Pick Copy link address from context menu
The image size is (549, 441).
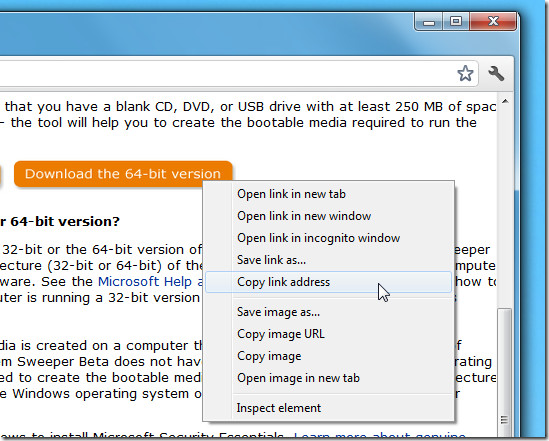(x=328, y=282)
